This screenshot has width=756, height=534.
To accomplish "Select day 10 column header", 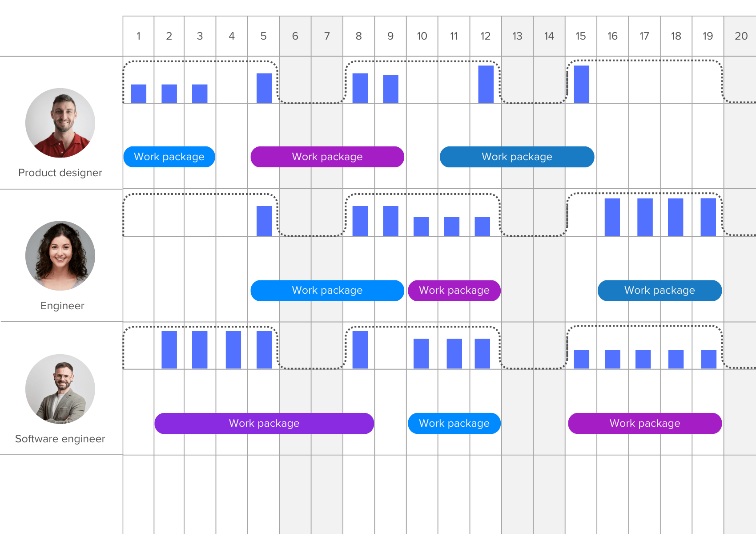I will coord(422,36).
